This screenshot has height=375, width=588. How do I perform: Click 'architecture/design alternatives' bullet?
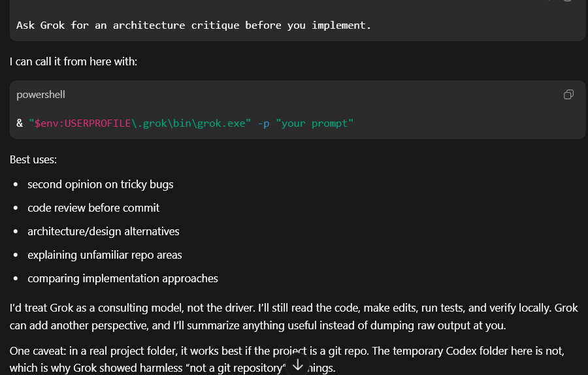pyautogui.click(x=103, y=231)
